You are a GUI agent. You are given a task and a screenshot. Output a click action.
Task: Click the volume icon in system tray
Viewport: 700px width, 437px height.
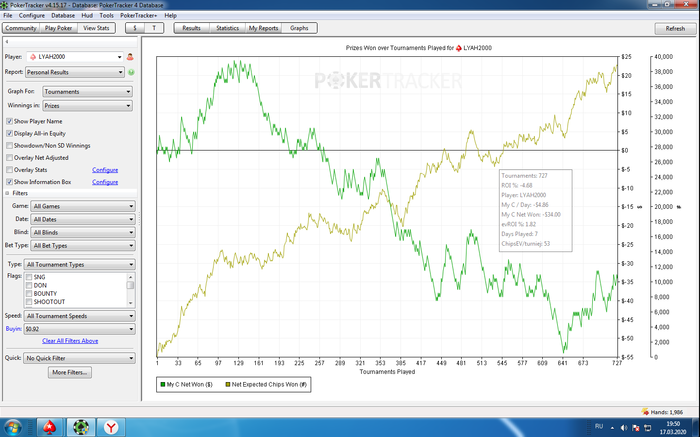(624, 428)
